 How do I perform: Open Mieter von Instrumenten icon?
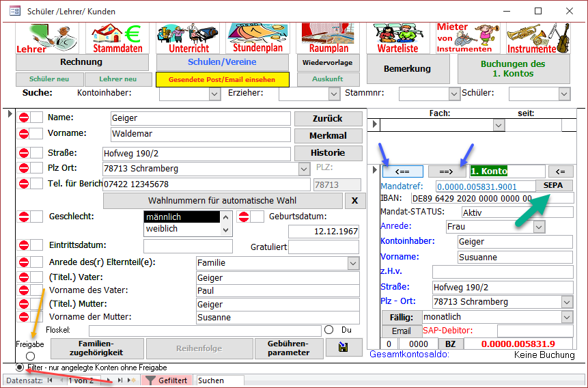coord(469,38)
